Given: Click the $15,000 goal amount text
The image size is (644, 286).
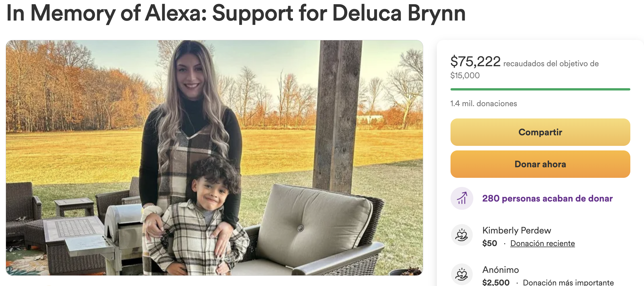Looking at the screenshot, I should (465, 75).
